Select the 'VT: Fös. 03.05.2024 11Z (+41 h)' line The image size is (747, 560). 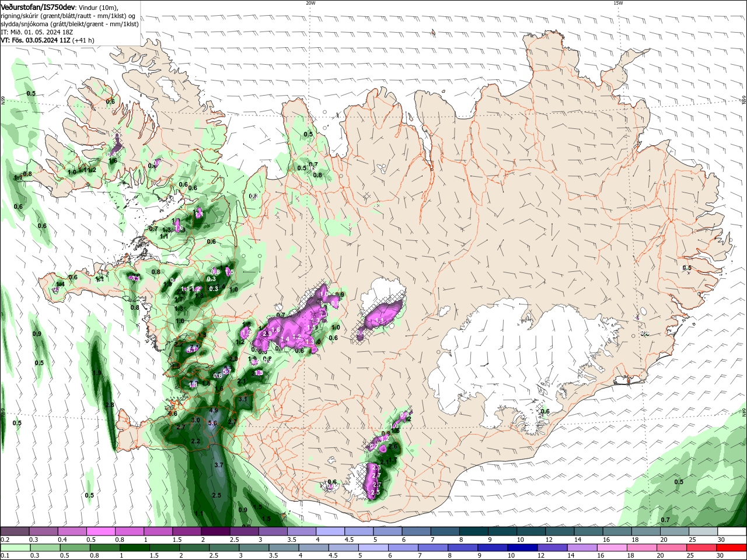[x=48, y=40]
